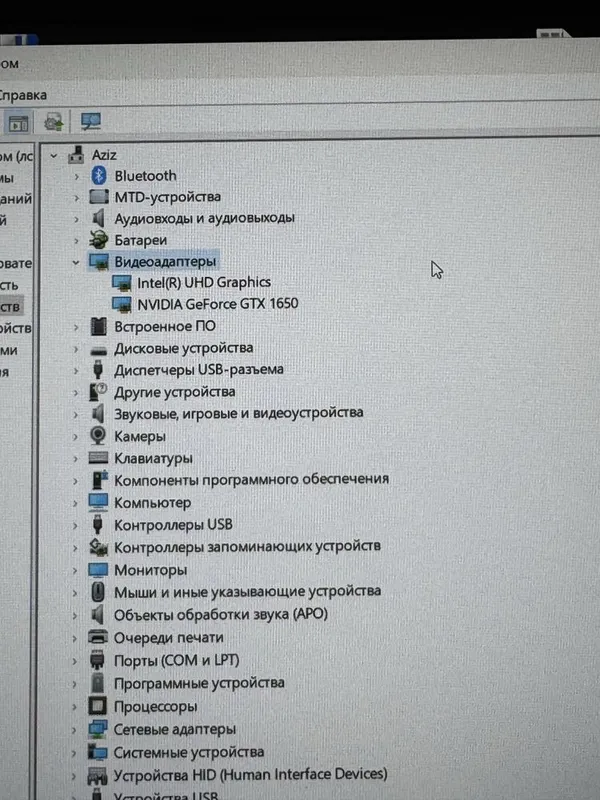The width and height of the screenshot is (600, 800).
Task: Click the NVIDIA GeForce GTX 1650 device icon
Action: [x=121, y=304]
